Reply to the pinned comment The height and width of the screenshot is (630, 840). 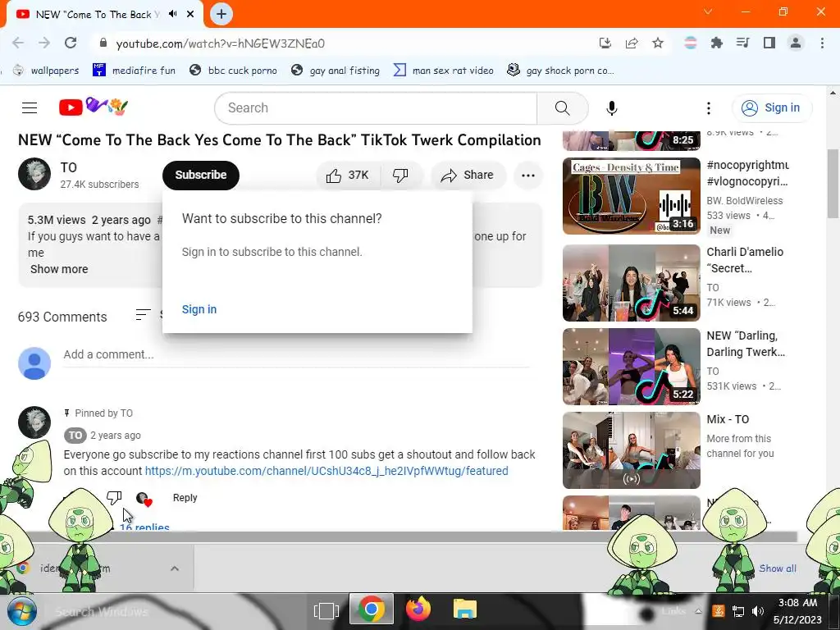pos(185,498)
